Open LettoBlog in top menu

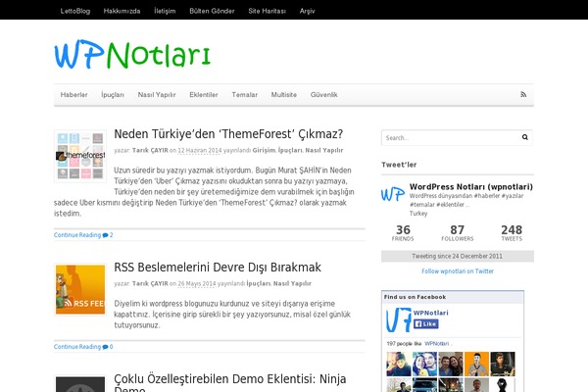[x=75, y=11]
